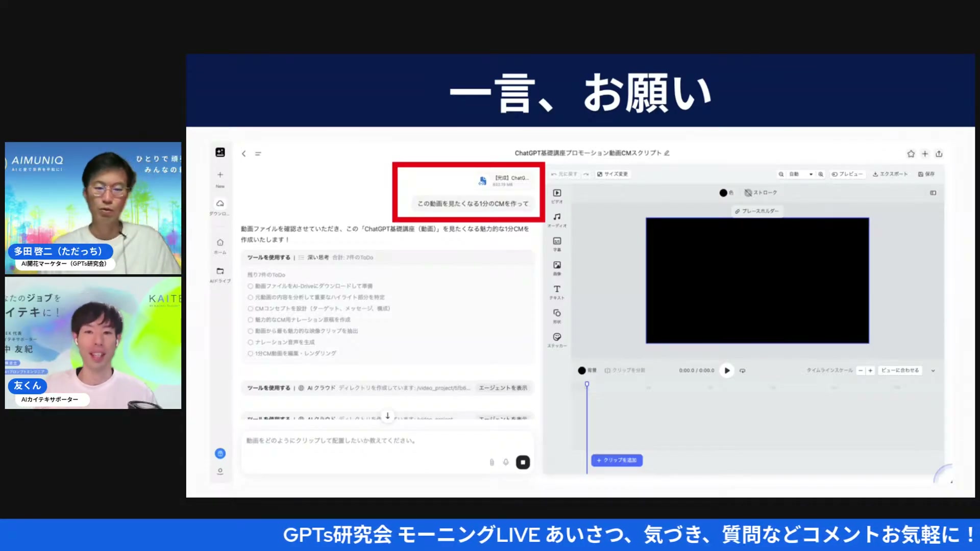The width and height of the screenshot is (980, 551).
Task: Go back with the left chevron arrow
Action: (244, 154)
